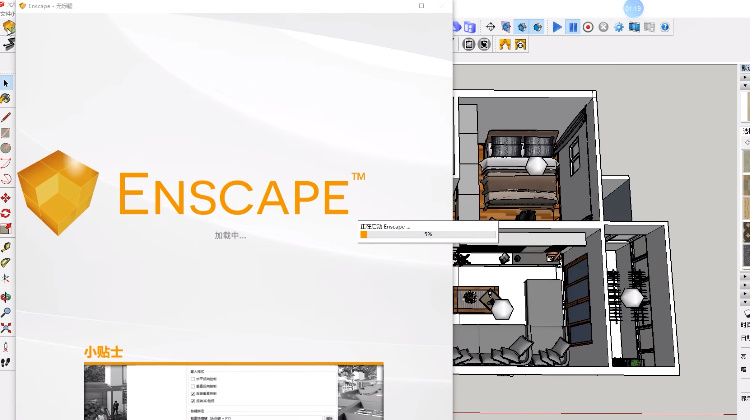
Task: Click the white hexagon light in the bedroom
Action: 536,166
